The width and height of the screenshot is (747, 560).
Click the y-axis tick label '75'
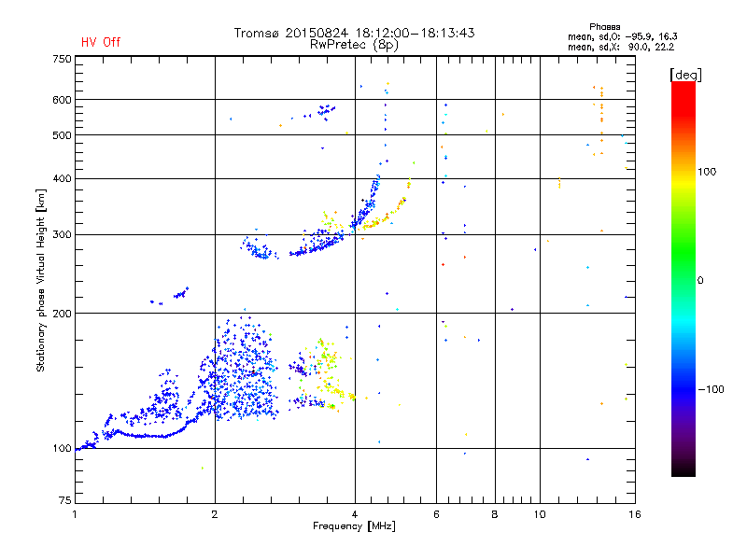coord(65,500)
